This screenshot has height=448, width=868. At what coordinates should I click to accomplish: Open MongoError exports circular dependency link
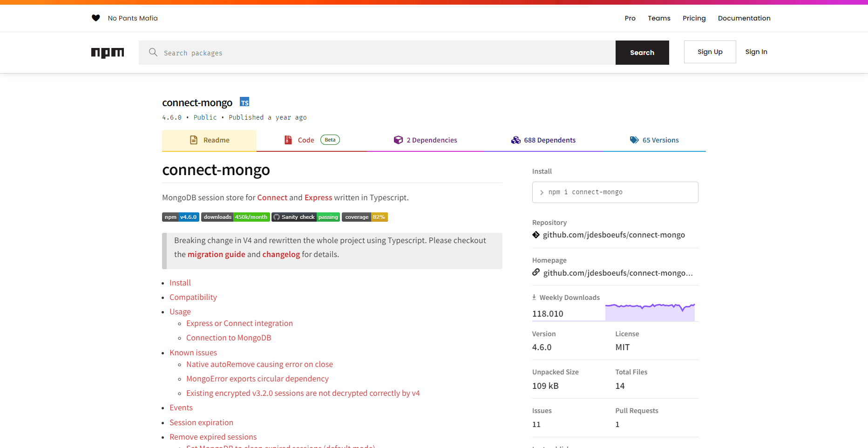(258, 379)
